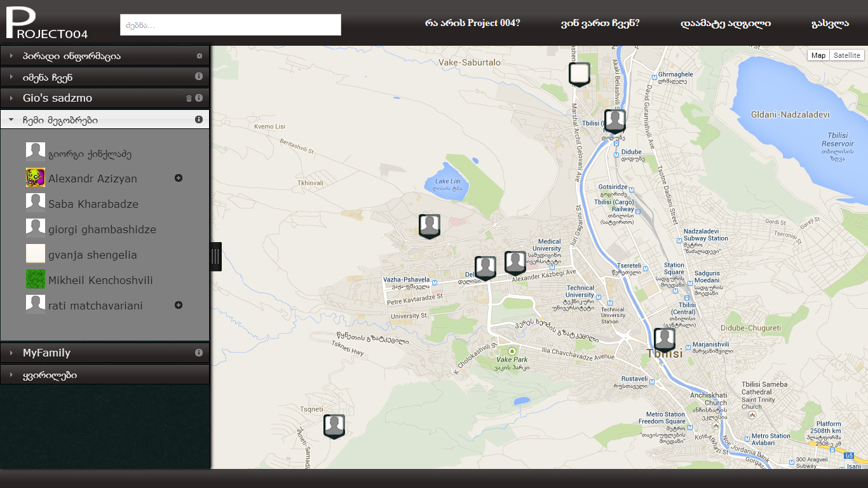Click plus icon next to rati matchavariani
This screenshot has height=488, width=868.
179,305
